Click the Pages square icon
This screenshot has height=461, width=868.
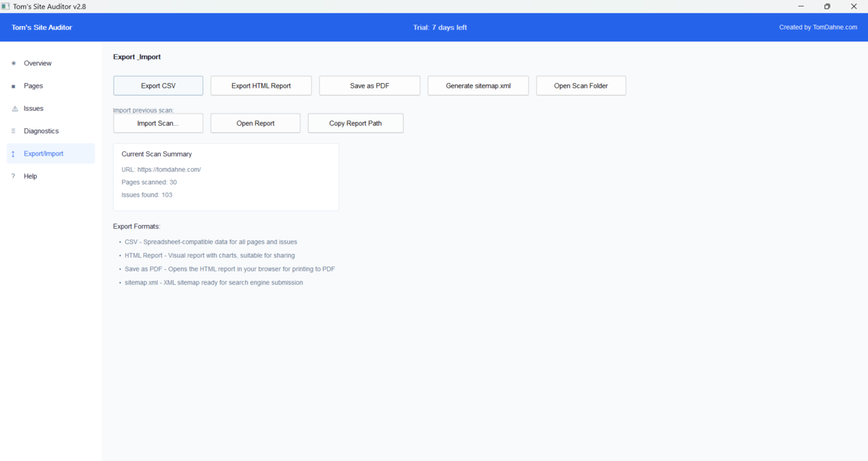coord(13,85)
